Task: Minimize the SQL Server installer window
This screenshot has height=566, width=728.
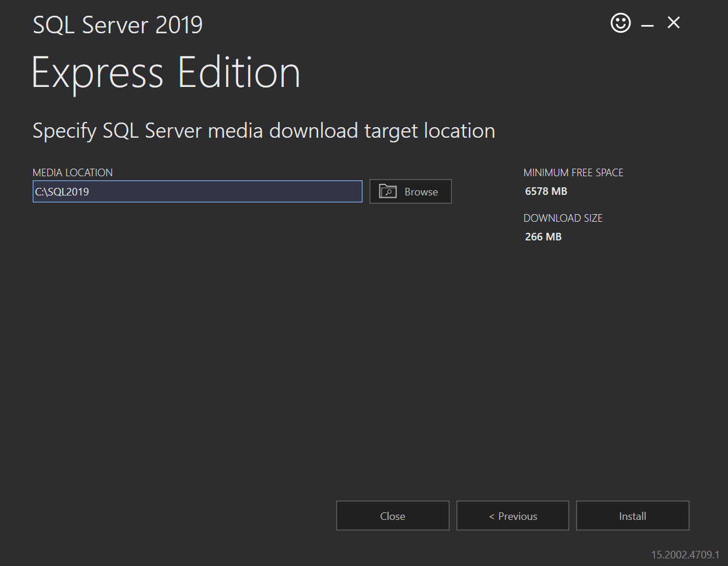Action: [x=647, y=25]
